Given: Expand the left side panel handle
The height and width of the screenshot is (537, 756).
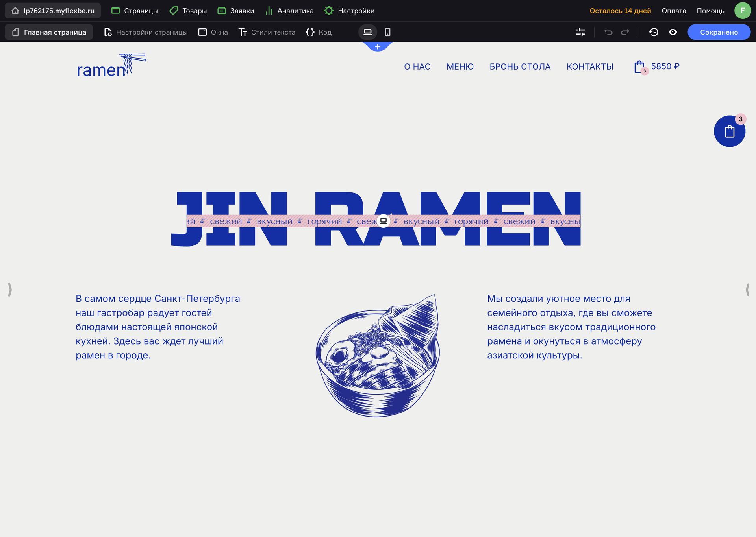Looking at the screenshot, I should 10,290.
